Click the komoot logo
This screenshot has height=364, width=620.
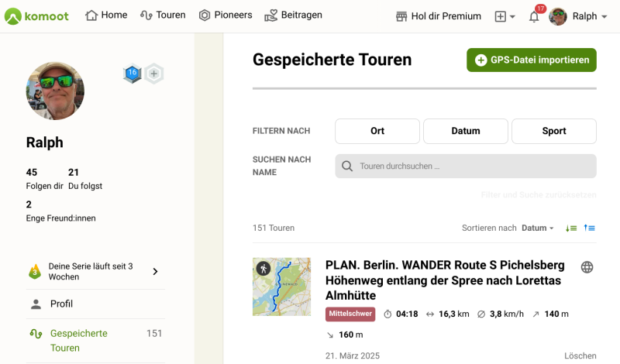point(36,15)
